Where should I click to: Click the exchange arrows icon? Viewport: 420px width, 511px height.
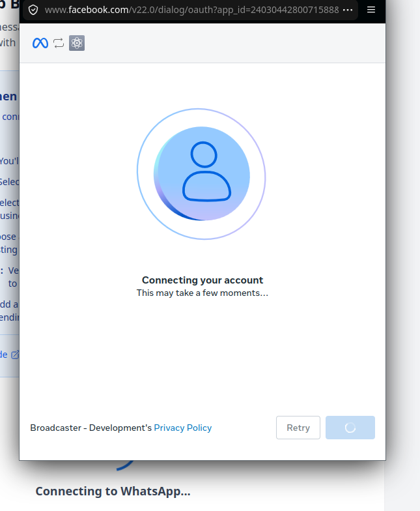(59, 43)
